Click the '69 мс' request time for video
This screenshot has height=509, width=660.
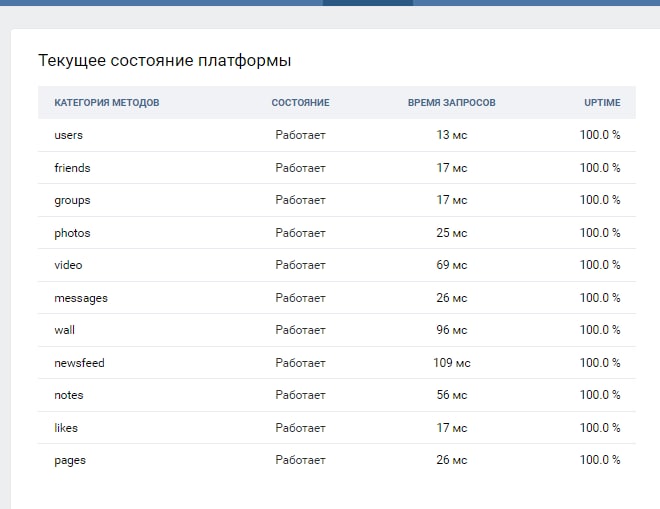pyautogui.click(x=452, y=265)
